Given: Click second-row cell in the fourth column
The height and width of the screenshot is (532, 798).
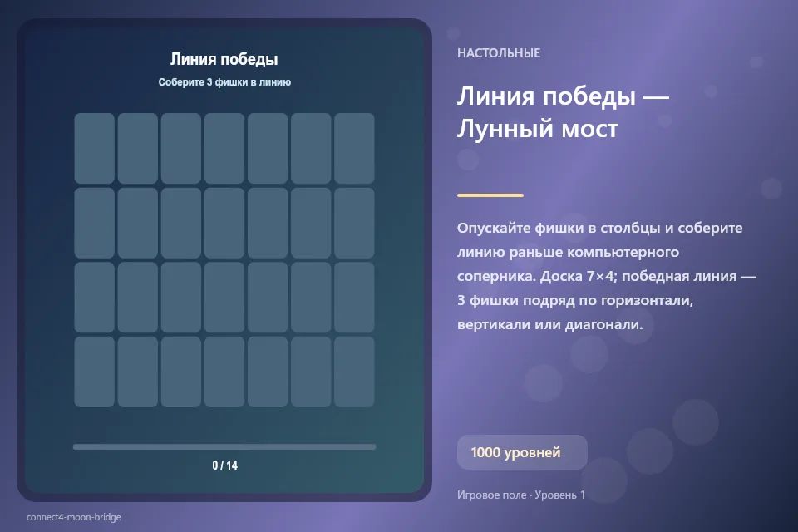Looking at the screenshot, I should [x=224, y=223].
